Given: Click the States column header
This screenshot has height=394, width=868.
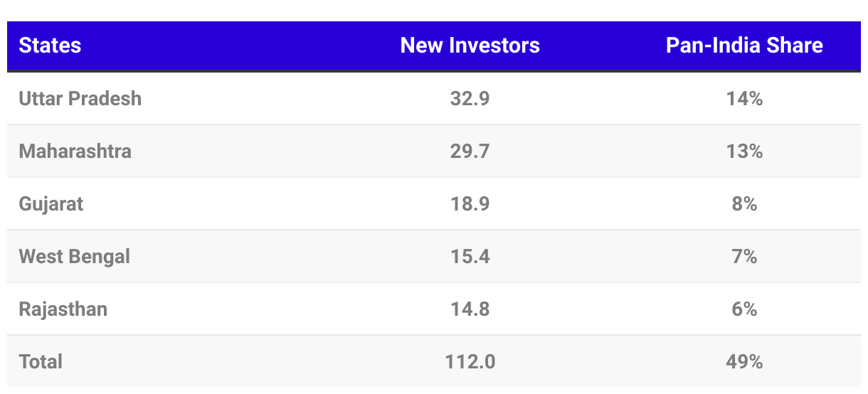Looking at the screenshot, I should point(50,46).
